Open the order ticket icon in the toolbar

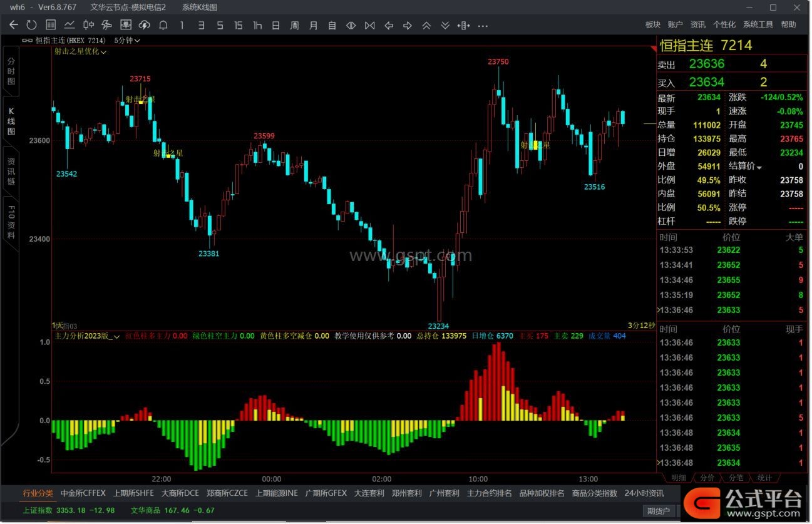click(x=126, y=25)
